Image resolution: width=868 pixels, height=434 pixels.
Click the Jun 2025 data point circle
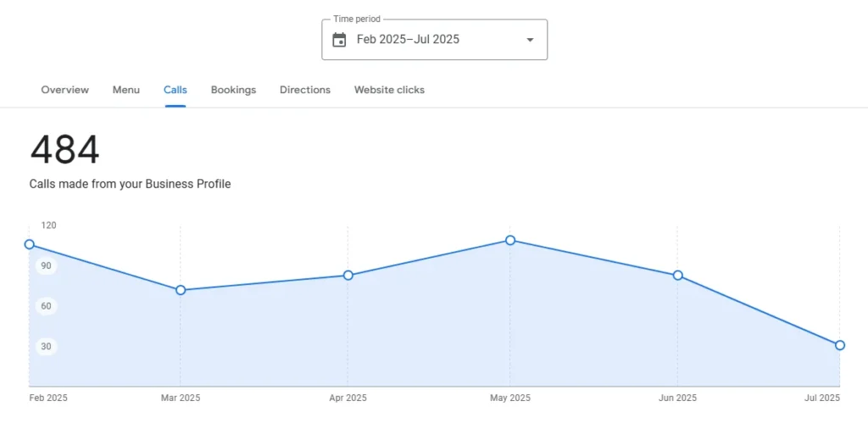[678, 275]
